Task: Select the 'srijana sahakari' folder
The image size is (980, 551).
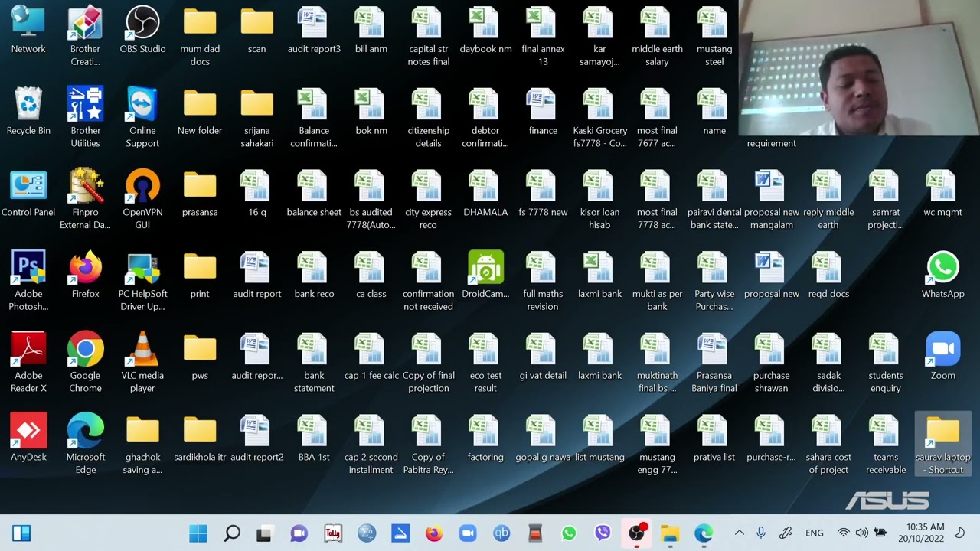Action: 257,117
